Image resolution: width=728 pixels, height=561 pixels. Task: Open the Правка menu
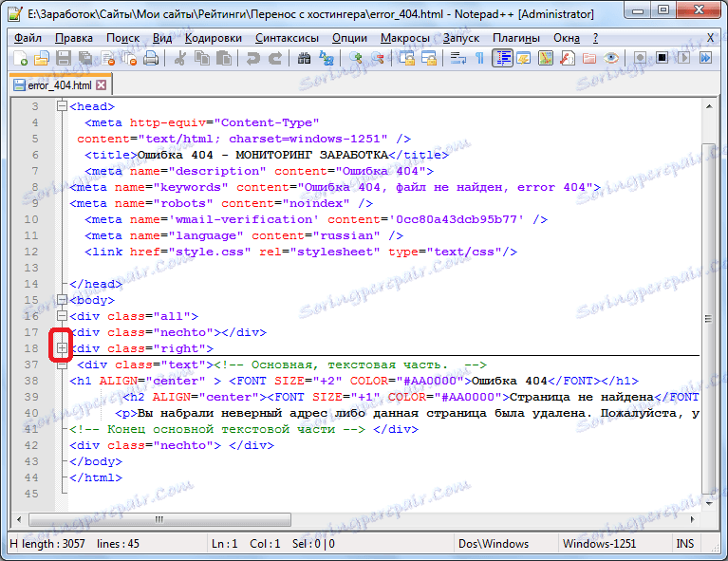coord(74,38)
